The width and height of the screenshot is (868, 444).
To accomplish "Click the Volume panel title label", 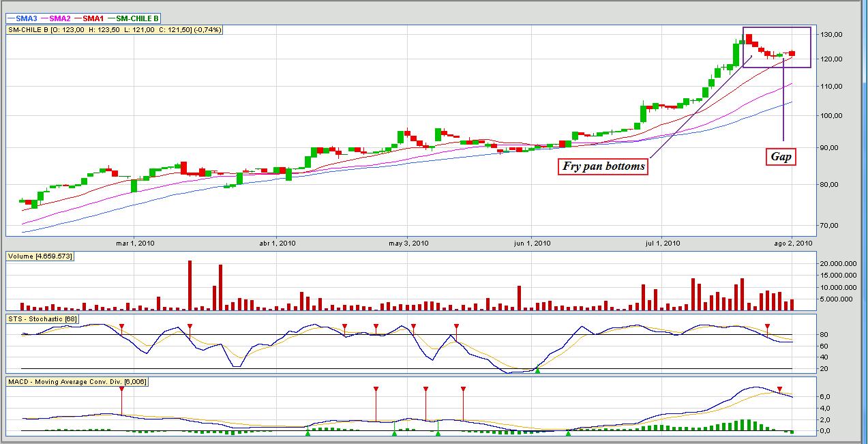I will (x=40, y=256).
